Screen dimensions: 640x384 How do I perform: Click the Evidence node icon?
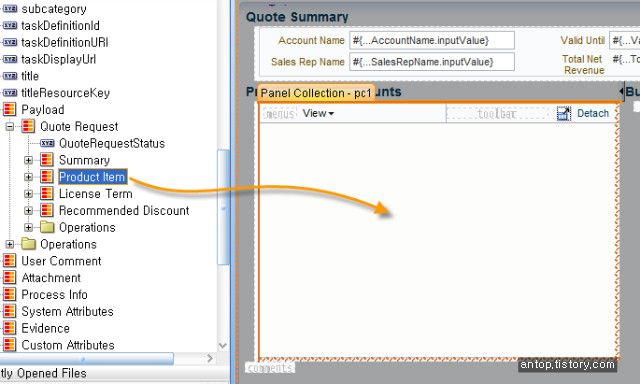9,328
